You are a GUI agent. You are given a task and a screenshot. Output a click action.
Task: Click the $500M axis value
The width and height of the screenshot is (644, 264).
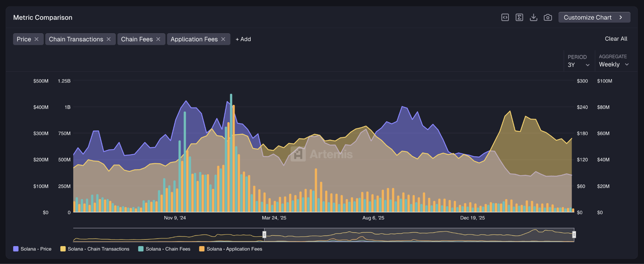(x=41, y=81)
